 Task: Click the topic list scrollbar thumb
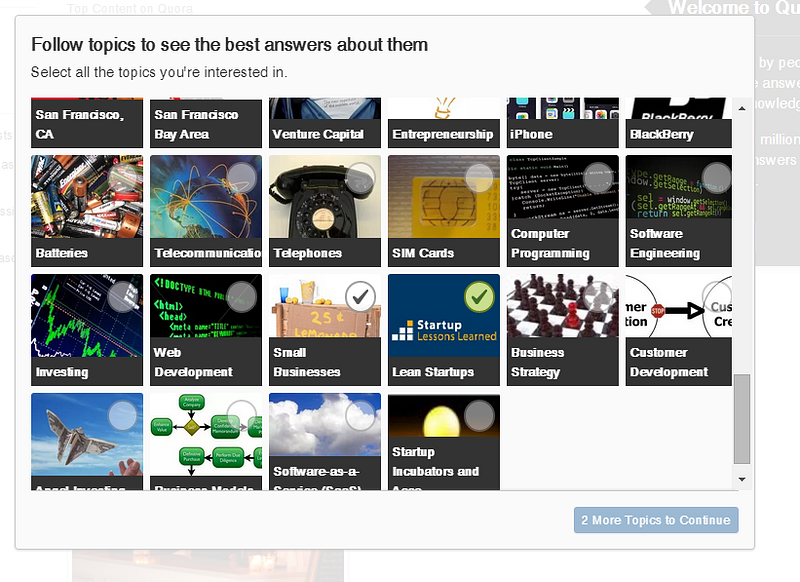(742, 419)
